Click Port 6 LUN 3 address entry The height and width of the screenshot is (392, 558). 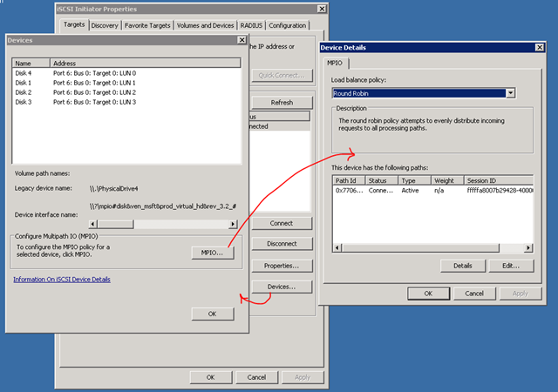tap(94, 102)
